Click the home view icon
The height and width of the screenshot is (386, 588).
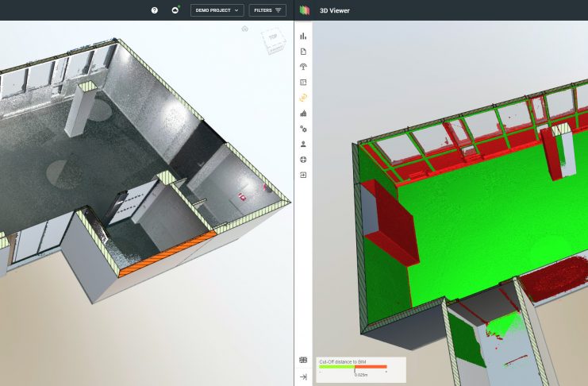tap(245, 29)
